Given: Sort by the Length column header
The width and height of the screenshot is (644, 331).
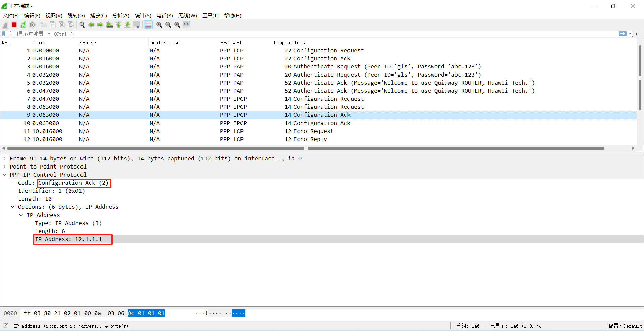Looking at the screenshot, I should (282, 43).
